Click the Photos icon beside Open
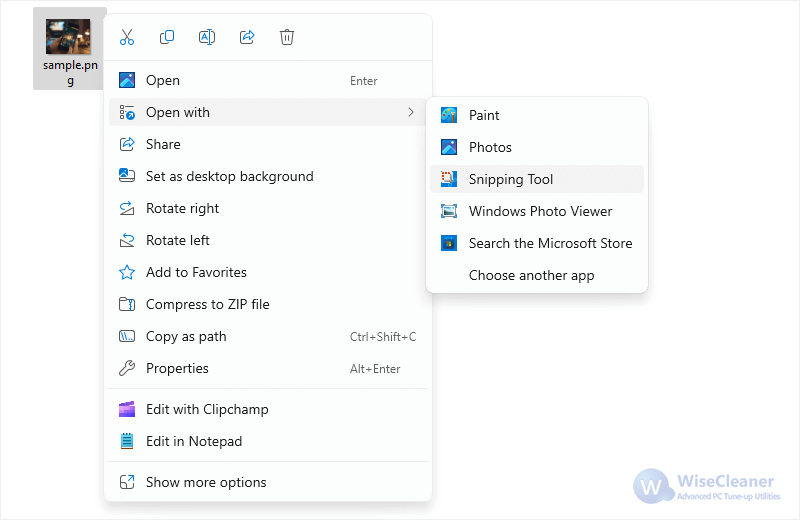This screenshot has width=800, height=520. (127, 80)
